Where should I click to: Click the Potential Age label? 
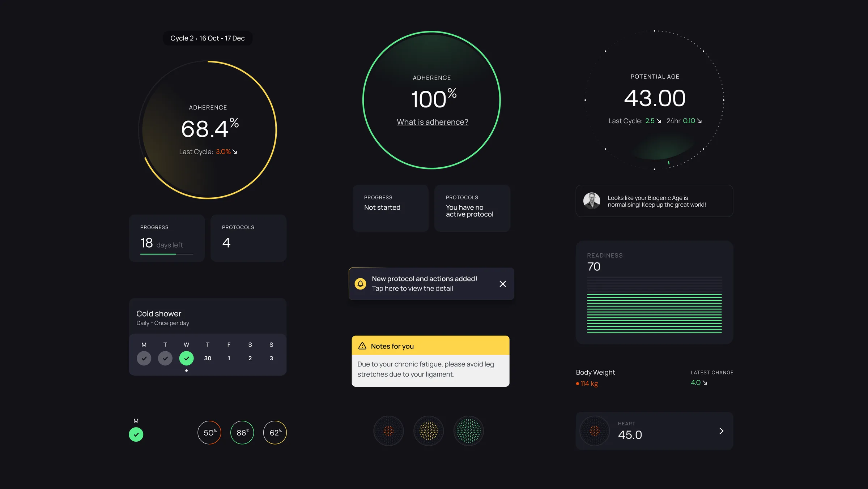655,77
